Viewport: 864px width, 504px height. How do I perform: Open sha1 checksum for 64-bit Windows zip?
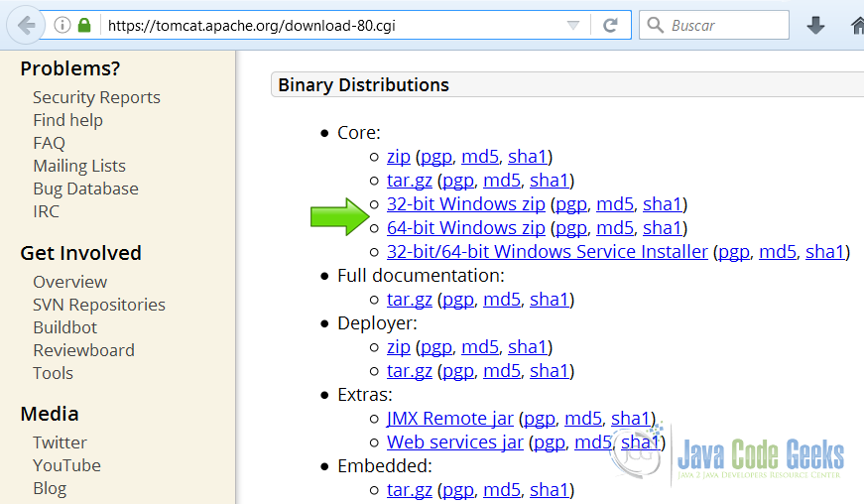[x=663, y=228]
